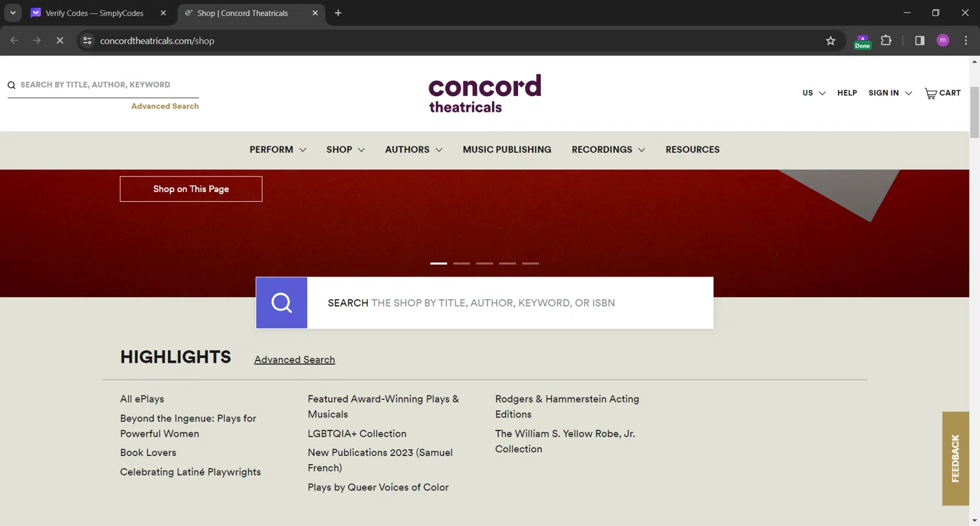Switch to the Verify Codes SimplyCodes tab
Viewport: 980px width, 526px height.
pos(95,13)
